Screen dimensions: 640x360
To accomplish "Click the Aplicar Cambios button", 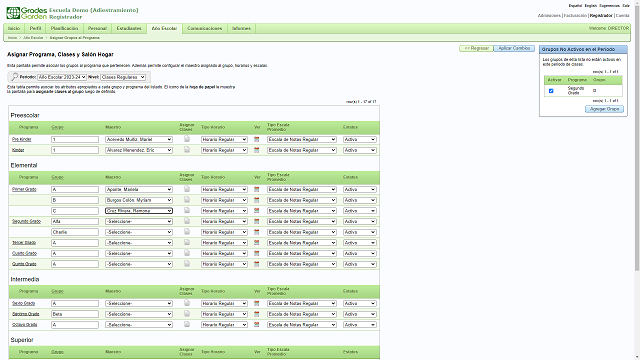I will click(x=514, y=48).
